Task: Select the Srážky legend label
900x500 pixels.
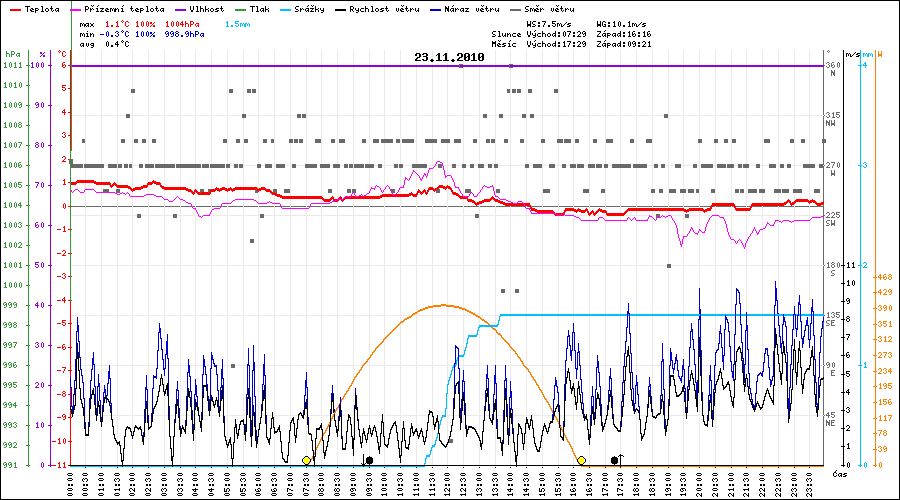Action: [x=309, y=9]
